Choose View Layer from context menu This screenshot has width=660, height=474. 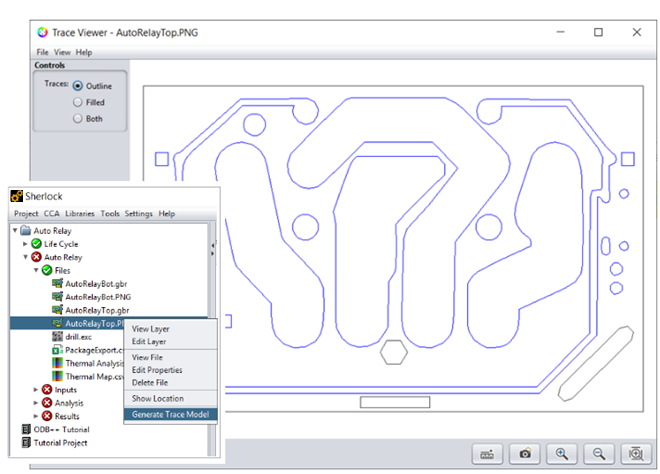tap(170, 329)
